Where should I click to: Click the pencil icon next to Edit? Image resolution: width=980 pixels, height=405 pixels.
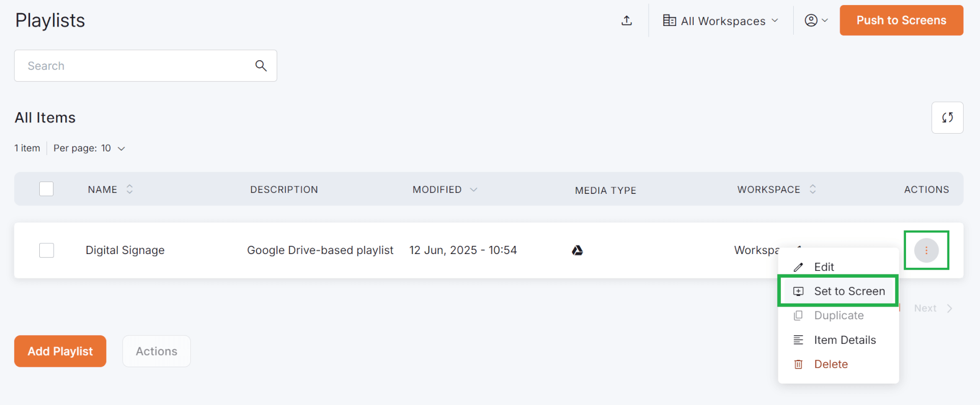tap(798, 267)
